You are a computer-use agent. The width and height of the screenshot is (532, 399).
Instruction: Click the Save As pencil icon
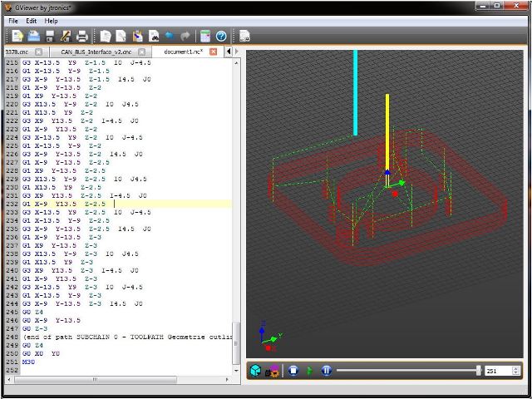pos(66,36)
